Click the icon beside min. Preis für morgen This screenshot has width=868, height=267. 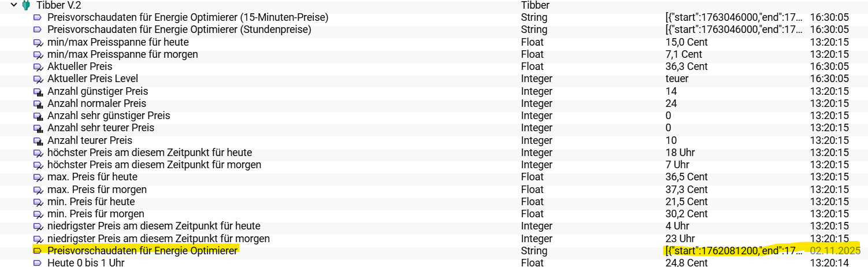(38, 214)
